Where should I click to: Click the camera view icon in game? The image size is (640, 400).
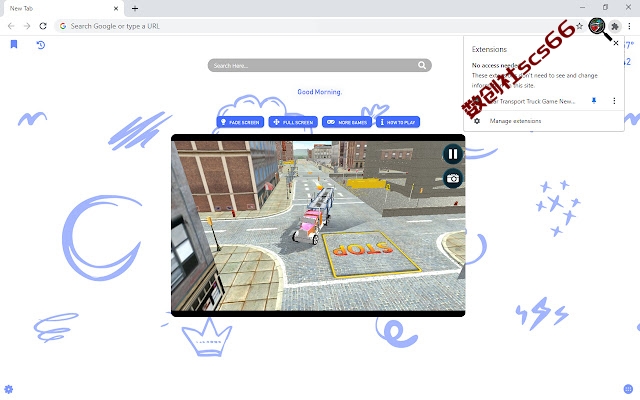point(453,178)
